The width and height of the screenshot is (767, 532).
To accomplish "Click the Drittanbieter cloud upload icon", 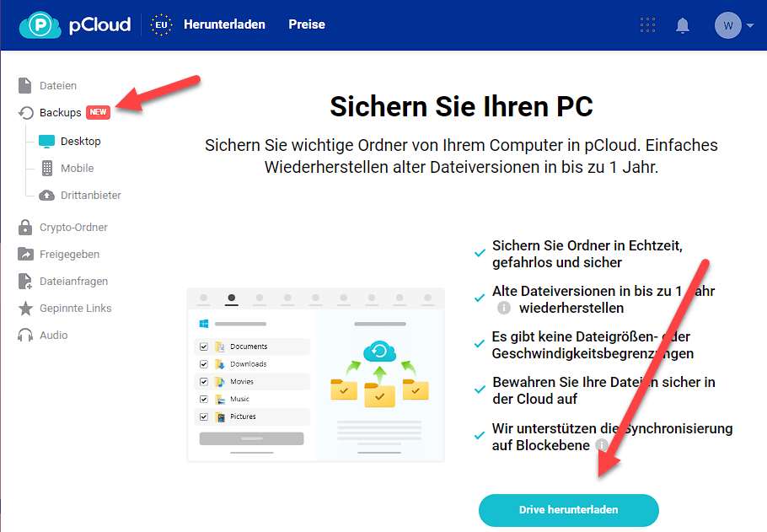I will pos(46,196).
